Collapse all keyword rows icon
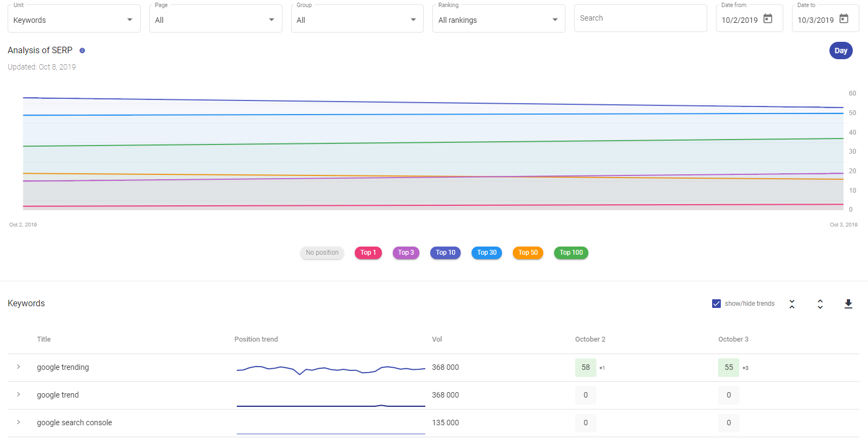The image size is (868, 441). point(792,304)
